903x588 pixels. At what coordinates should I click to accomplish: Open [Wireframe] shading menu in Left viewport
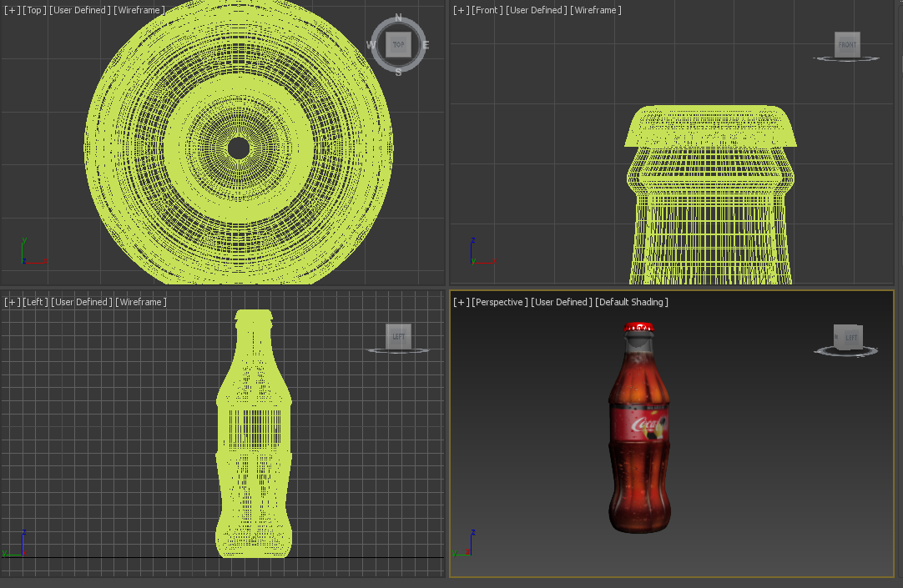(x=141, y=302)
